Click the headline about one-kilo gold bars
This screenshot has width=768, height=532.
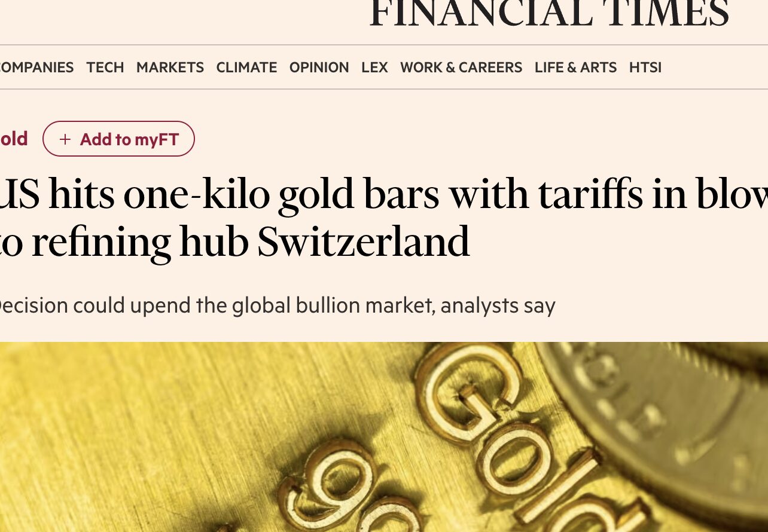pyautogui.click(x=384, y=219)
